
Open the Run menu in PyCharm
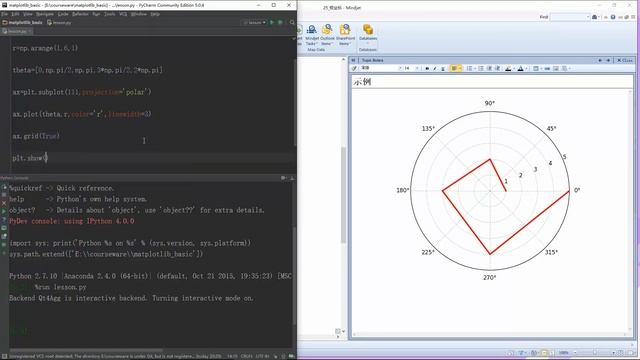click(96, 14)
